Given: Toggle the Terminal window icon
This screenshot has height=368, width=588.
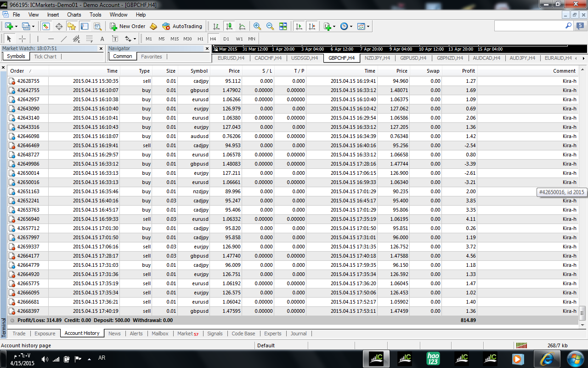Looking at the screenshot, I should pos(85,26).
